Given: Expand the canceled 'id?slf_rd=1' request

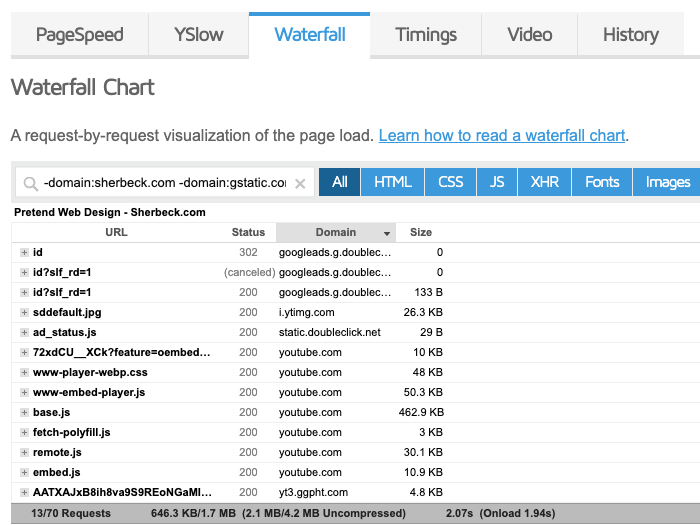Looking at the screenshot, I should [x=24, y=273].
